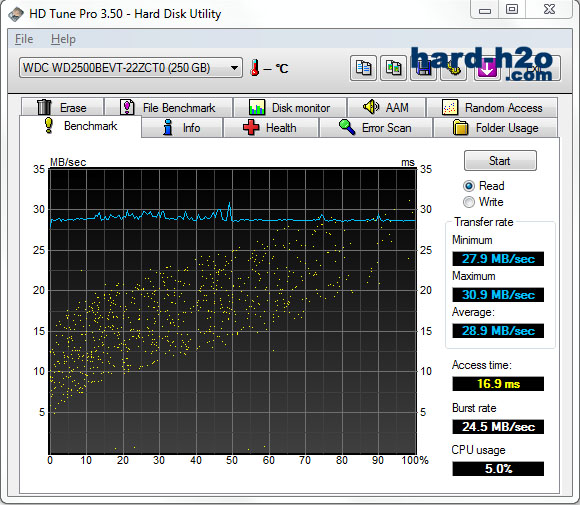Open the Random Access tab
The height and width of the screenshot is (505, 580).
pyautogui.click(x=492, y=108)
